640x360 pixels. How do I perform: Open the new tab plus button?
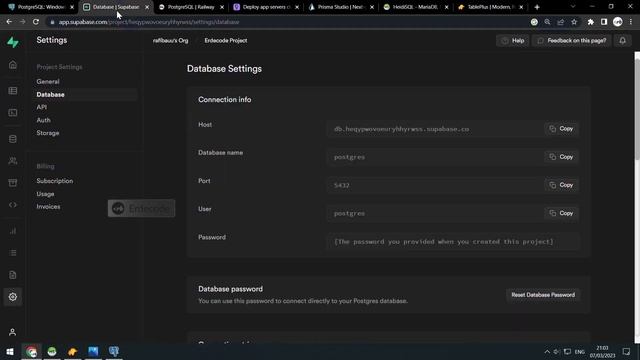tap(537, 7)
